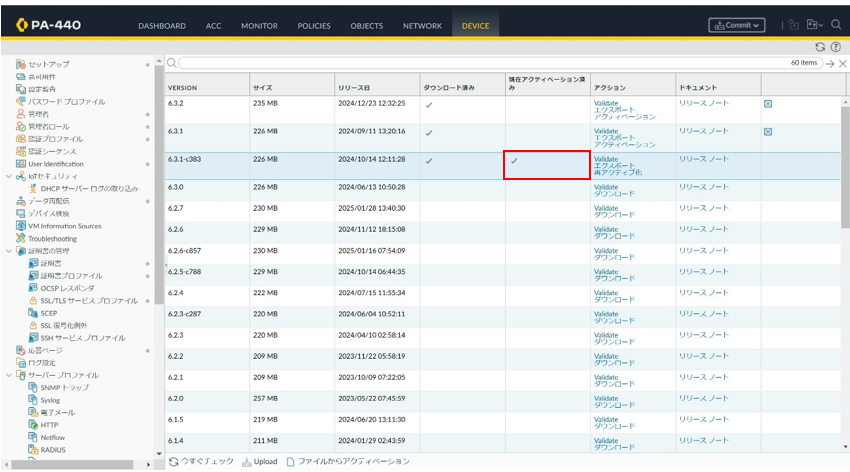Click エクスポート for version 6.3.2
Viewport: 850px width, 472px height.
pos(614,110)
